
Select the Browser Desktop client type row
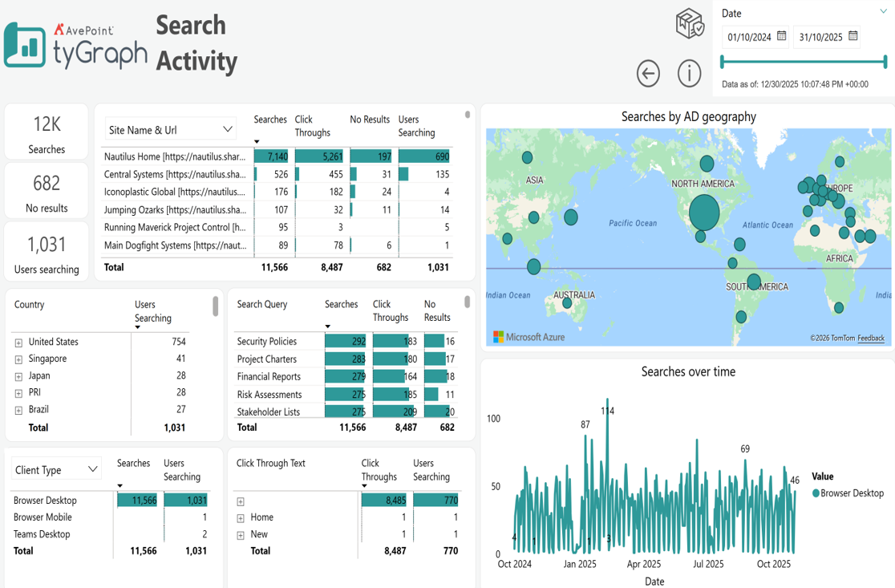coord(110,500)
